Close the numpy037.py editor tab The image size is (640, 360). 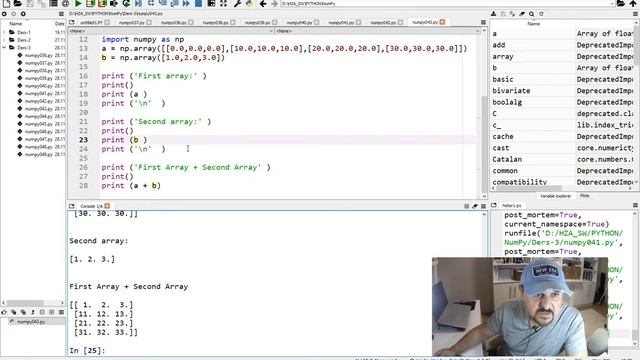149,22
